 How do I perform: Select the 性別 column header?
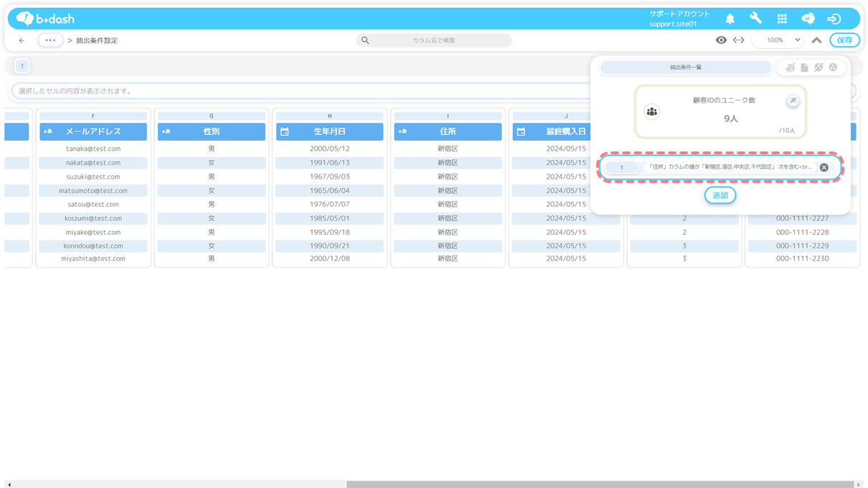212,132
